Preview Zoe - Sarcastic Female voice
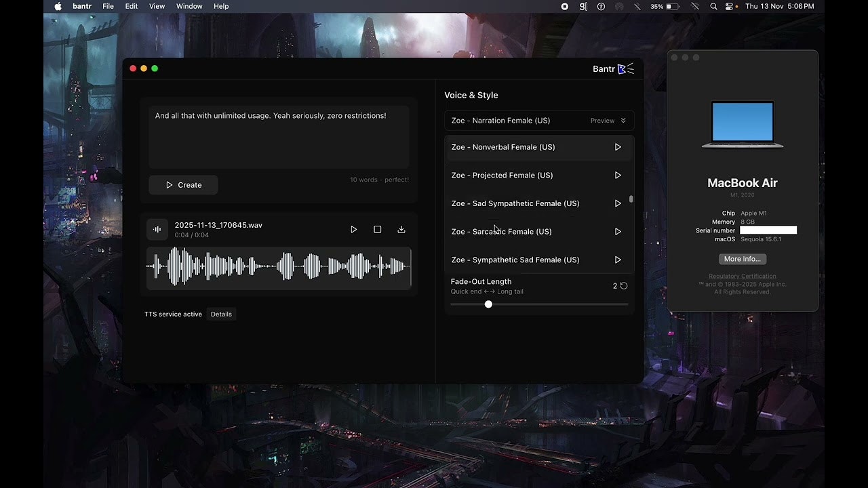 pos(618,232)
